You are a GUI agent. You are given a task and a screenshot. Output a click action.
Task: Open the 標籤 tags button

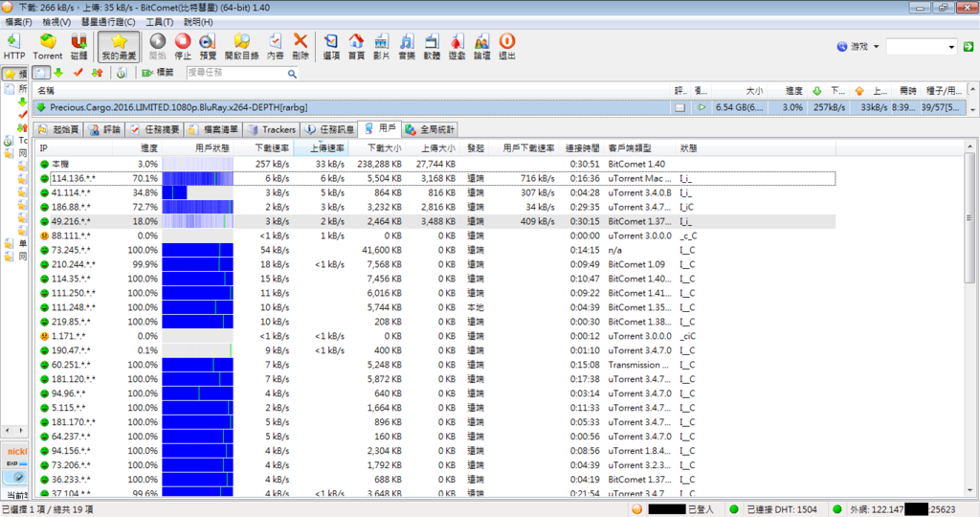pyautogui.click(x=158, y=73)
